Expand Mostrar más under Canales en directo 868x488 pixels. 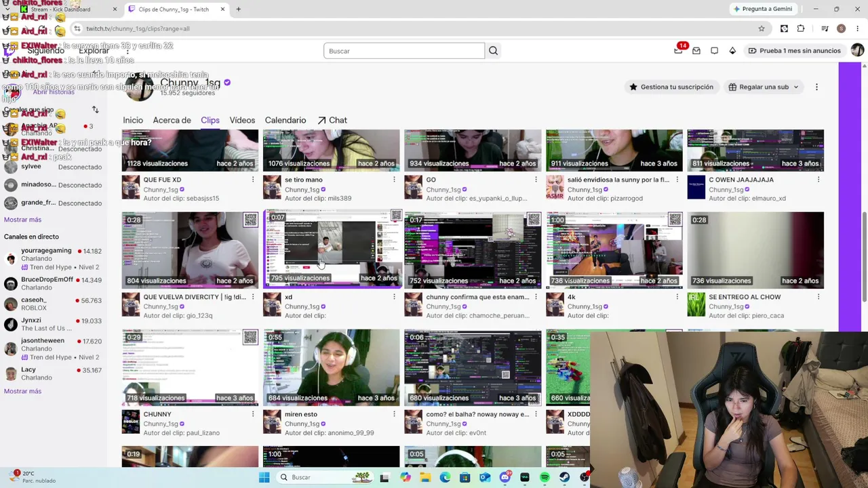(22, 391)
